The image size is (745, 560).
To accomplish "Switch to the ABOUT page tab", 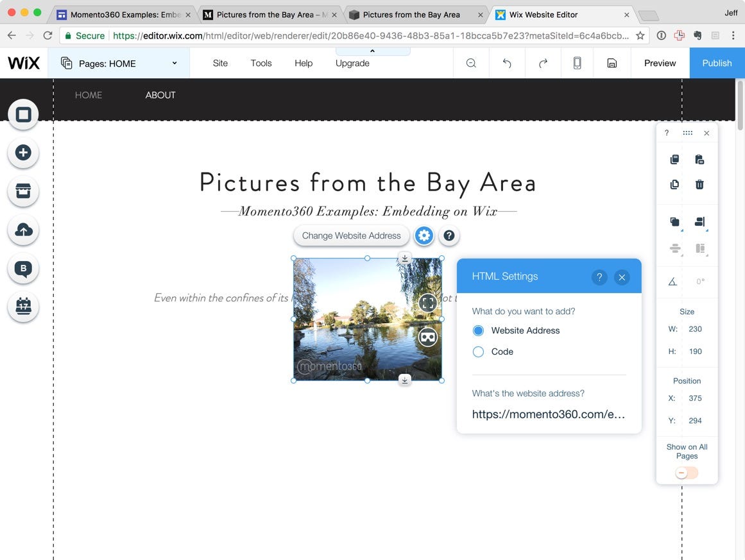I will coord(160,94).
